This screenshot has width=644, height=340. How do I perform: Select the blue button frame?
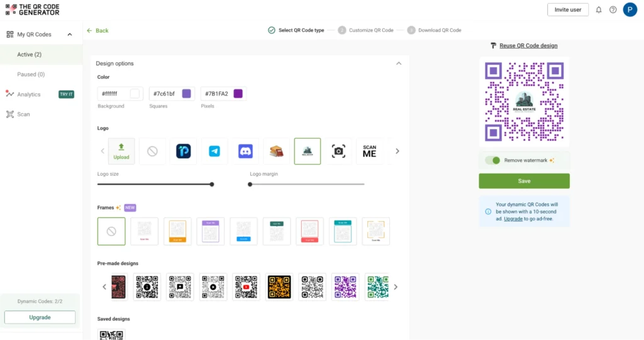pyautogui.click(x=243, y=232)
